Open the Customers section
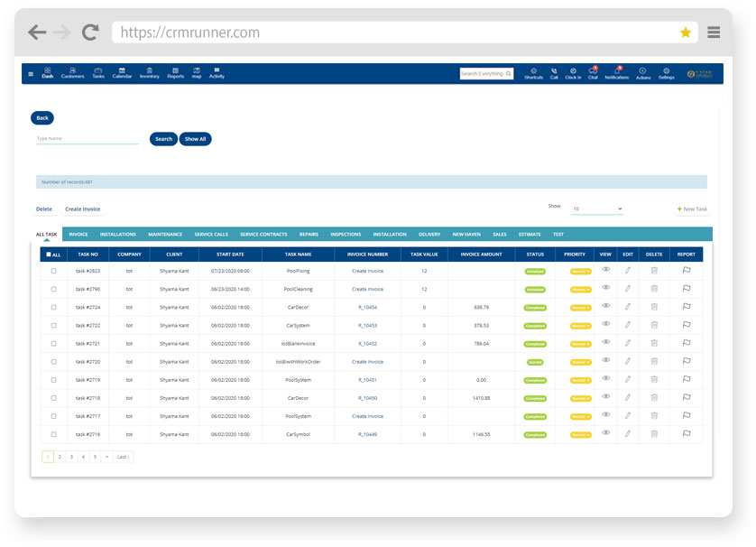 [73, 74]
